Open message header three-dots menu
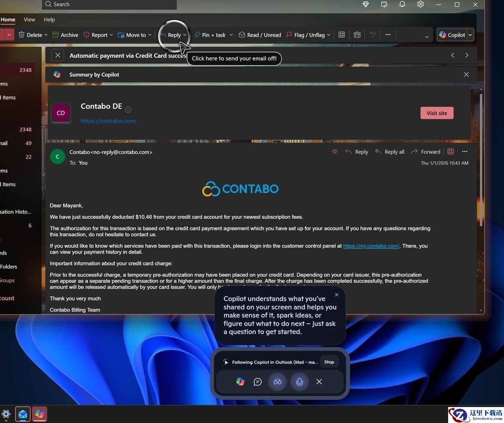 (465, 151)
